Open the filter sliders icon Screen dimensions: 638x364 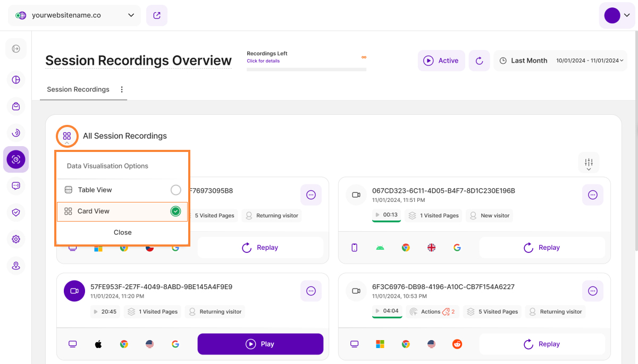(x=589, y=163)
